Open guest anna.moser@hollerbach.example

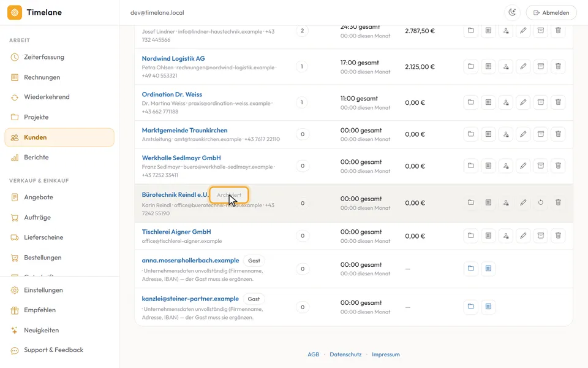pyautogui.click(x=190, y=261)
